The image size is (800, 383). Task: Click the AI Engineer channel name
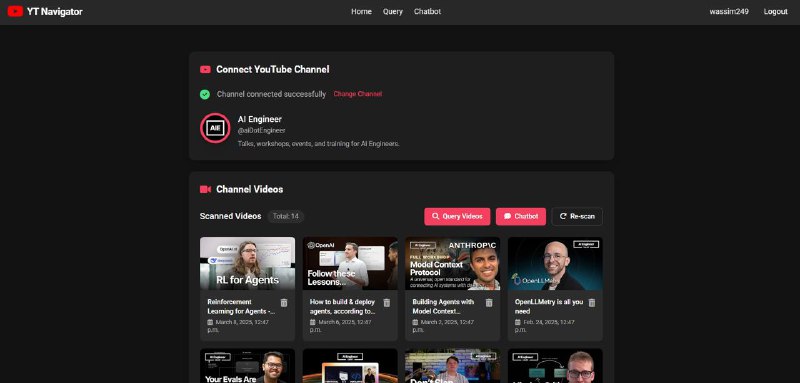click(260, 119)
